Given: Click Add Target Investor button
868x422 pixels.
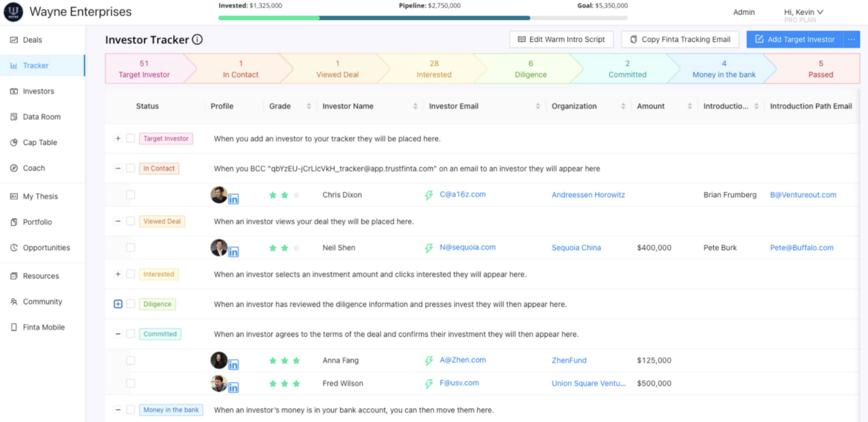Looking at the screenshot, I should [795, 39].
